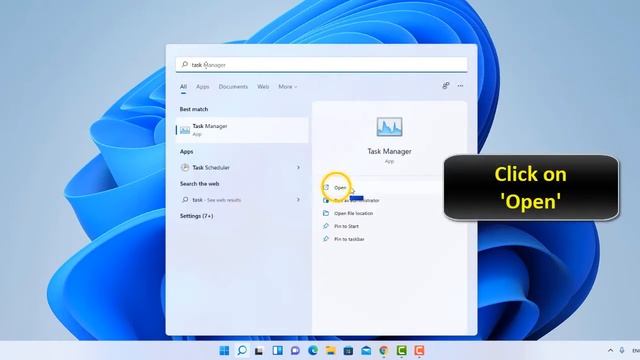Open the green Camtasia icon on taskbar
The image size is (640, 360).
(402, 350)
